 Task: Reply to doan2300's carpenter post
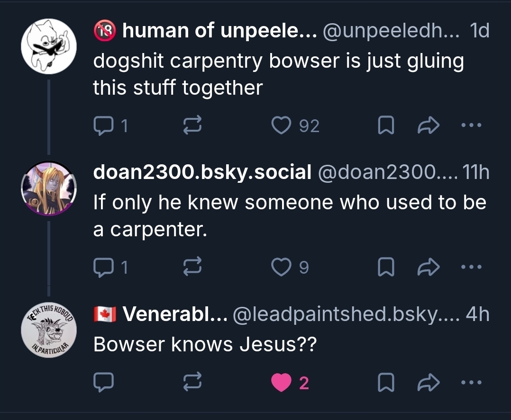tap(102, 268)
